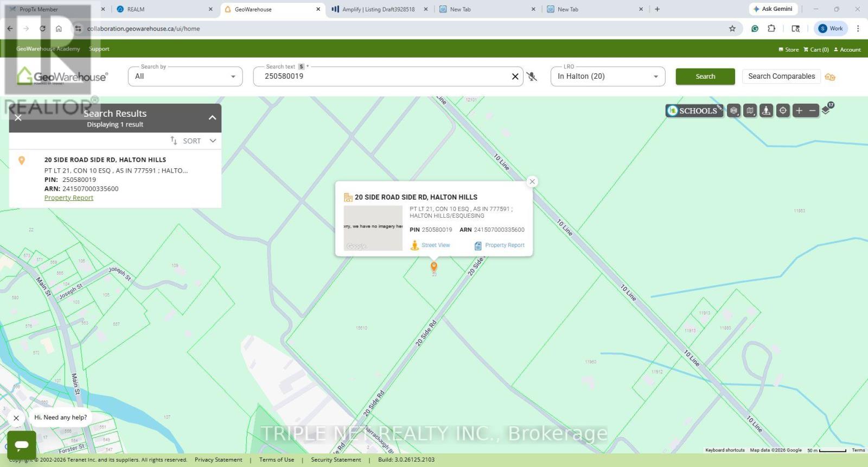Switch to the REALM browser tab
Viewport: 868px width, 467px height.
[164, 9]
